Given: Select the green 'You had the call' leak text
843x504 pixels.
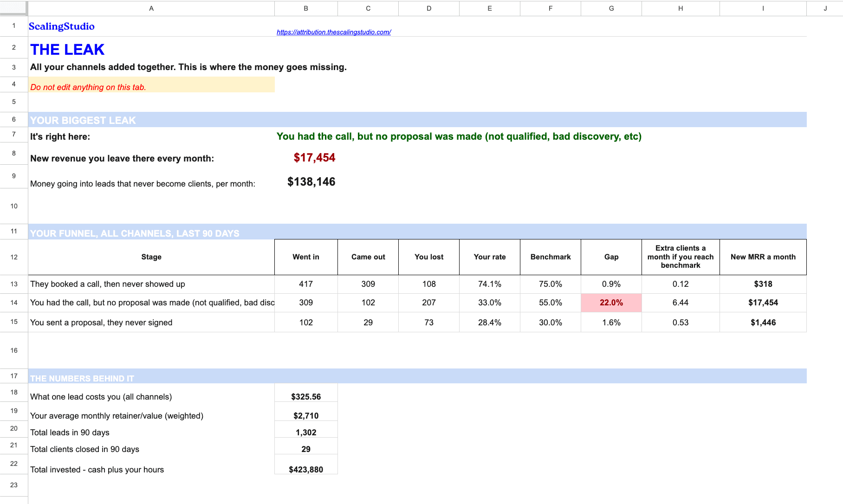Looking at the screenshot, I should click(x=459, y=136).
